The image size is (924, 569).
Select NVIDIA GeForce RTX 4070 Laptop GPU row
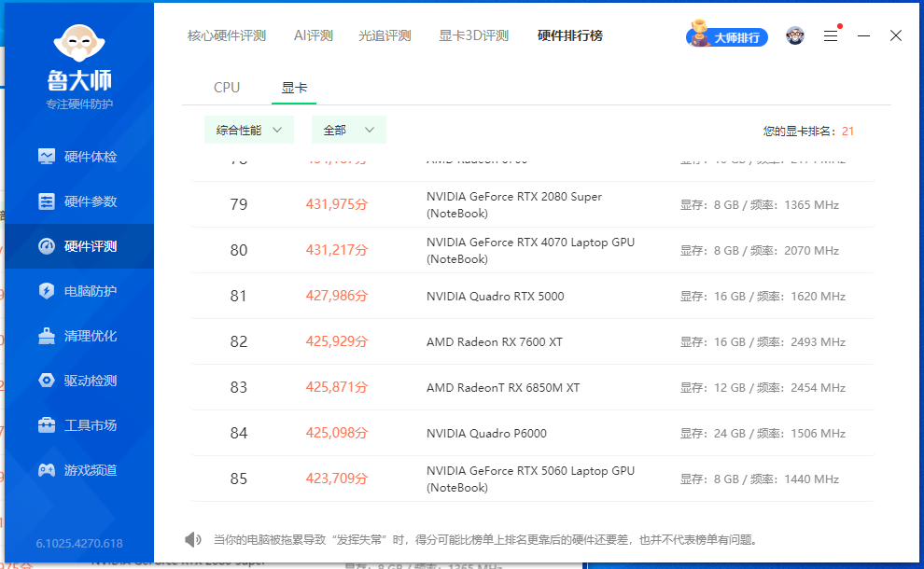pos(533,250)
